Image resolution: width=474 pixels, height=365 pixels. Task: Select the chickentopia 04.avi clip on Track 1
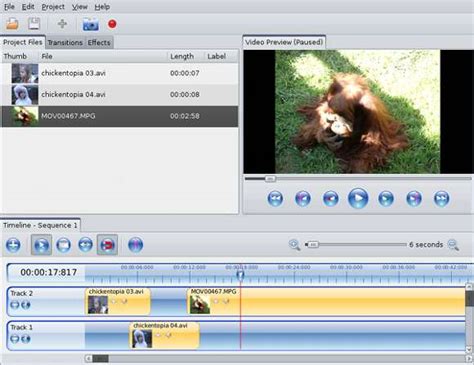tap(165, 335)
